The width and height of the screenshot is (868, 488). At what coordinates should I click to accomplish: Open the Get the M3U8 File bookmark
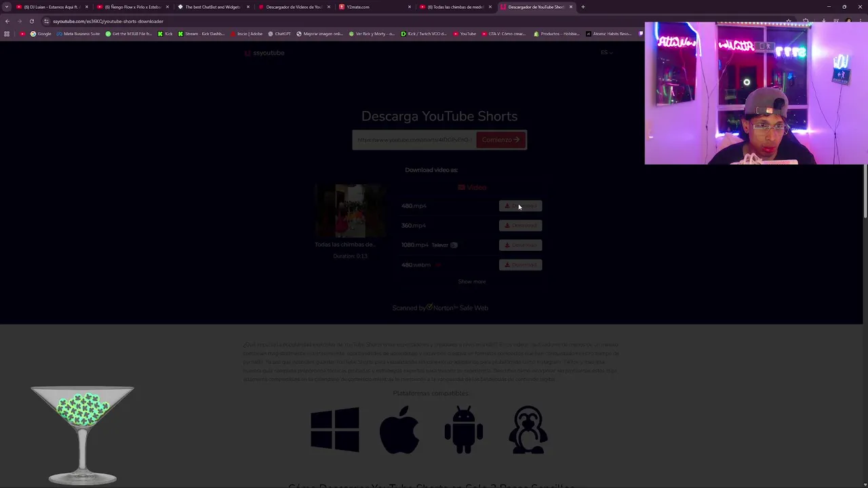click(x=129, y=34)
